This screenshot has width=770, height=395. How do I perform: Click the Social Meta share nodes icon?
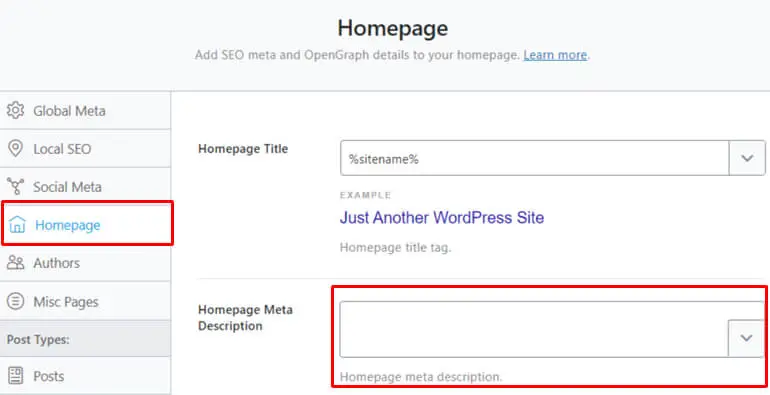[x=15, y=187]
